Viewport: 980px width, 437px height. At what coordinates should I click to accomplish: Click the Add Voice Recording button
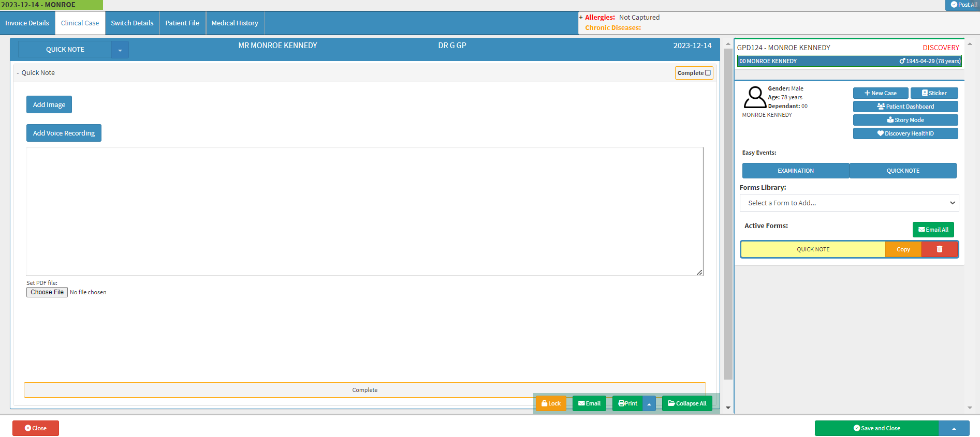[x=64, y=133]
